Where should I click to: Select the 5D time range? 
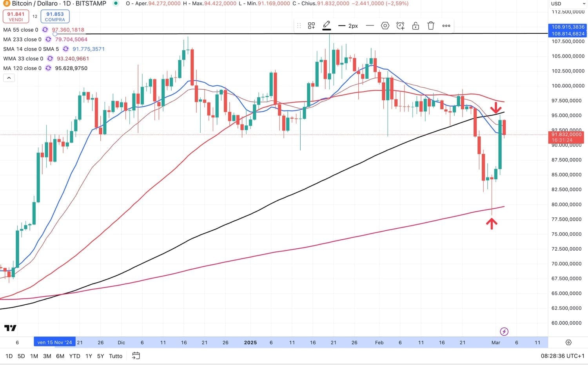pos(21,356)
